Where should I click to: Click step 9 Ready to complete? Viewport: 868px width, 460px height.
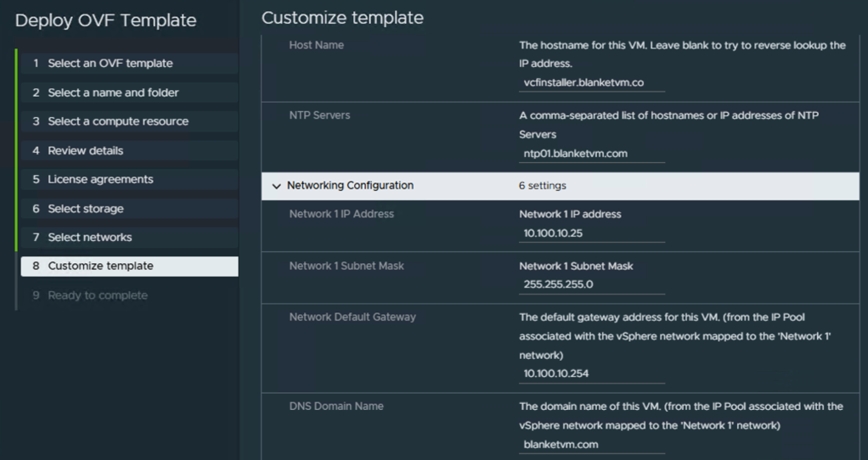[97, 295]
